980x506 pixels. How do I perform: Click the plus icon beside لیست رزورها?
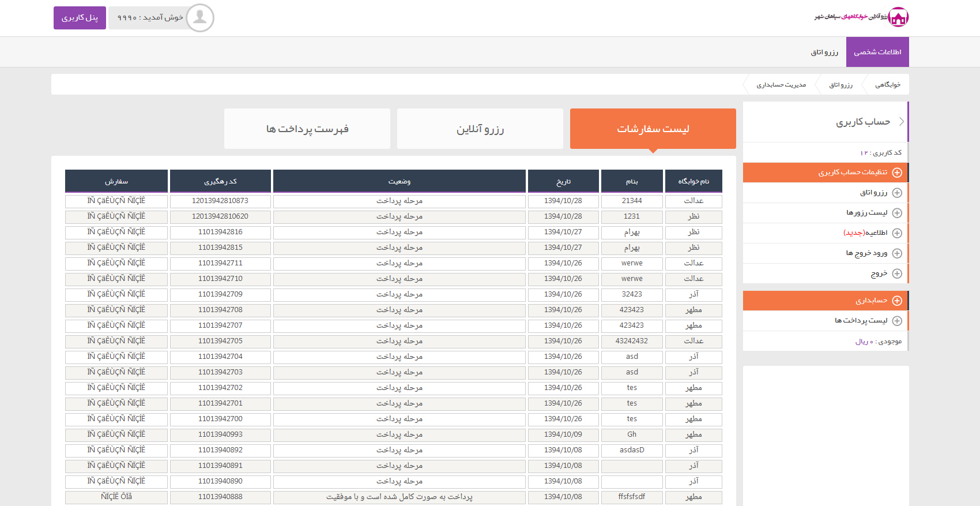coord(897,213)
